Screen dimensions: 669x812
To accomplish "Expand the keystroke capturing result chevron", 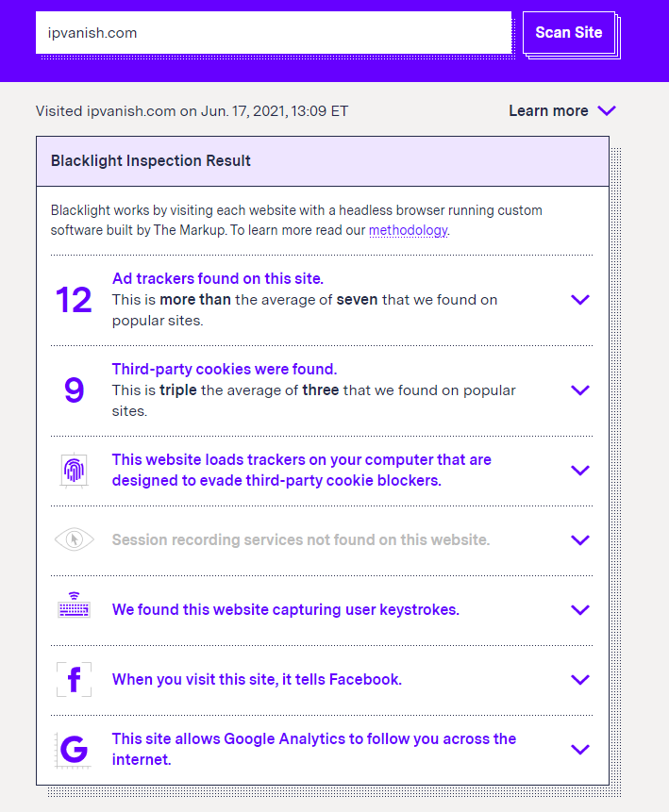I will click(580, 610).
